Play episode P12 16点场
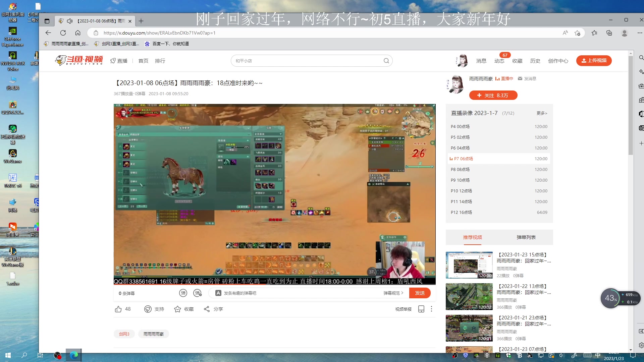 [499, 212]
